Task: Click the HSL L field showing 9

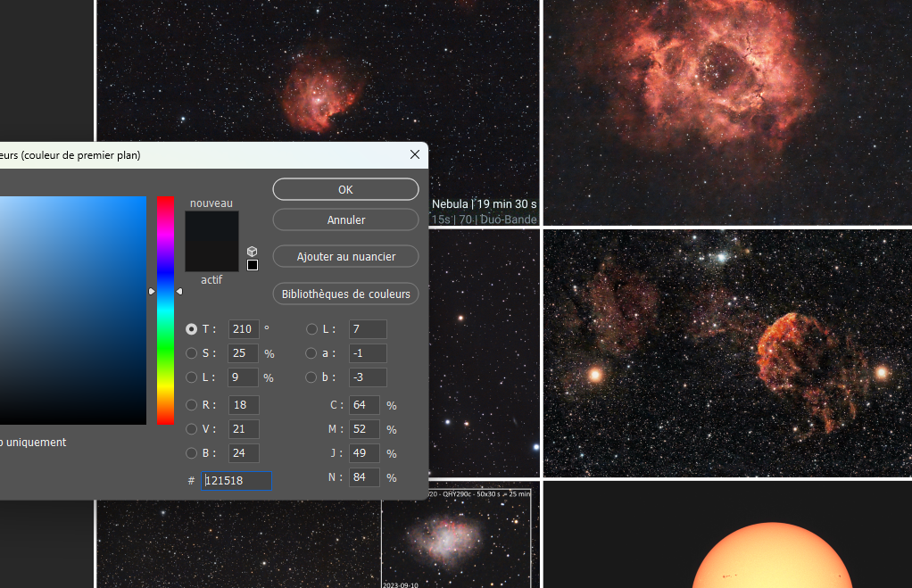Action: [x=243, y=377]
